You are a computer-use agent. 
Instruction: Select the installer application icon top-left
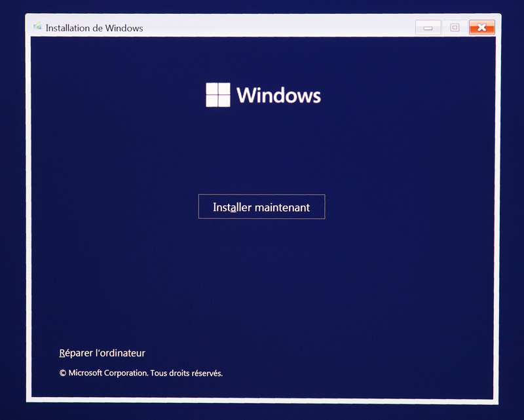tap(37, 28)
